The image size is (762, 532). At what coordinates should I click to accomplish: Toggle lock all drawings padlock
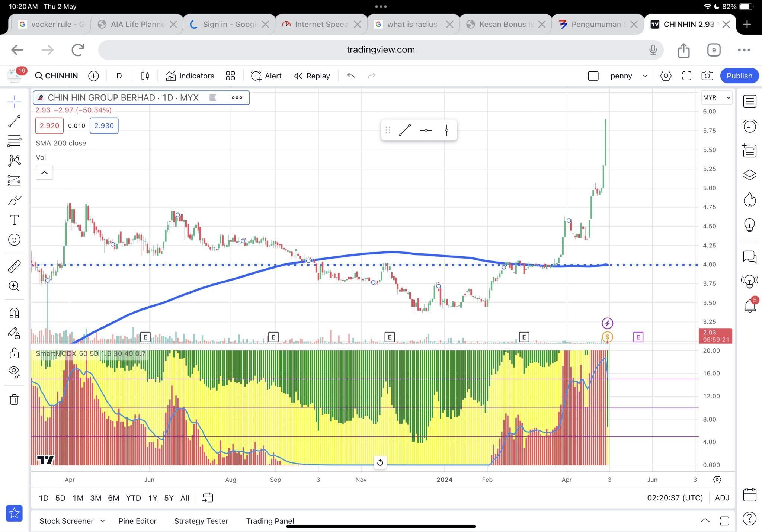14,353
